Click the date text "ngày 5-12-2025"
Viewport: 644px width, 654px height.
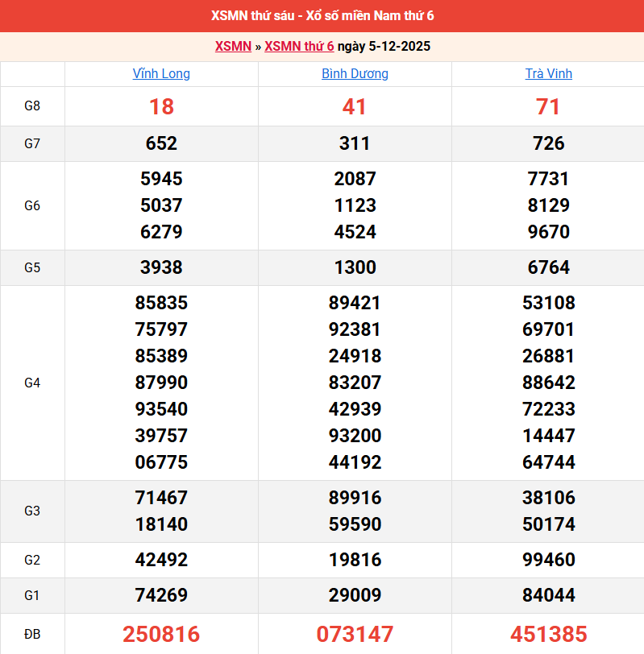click(x=384, y=46)
